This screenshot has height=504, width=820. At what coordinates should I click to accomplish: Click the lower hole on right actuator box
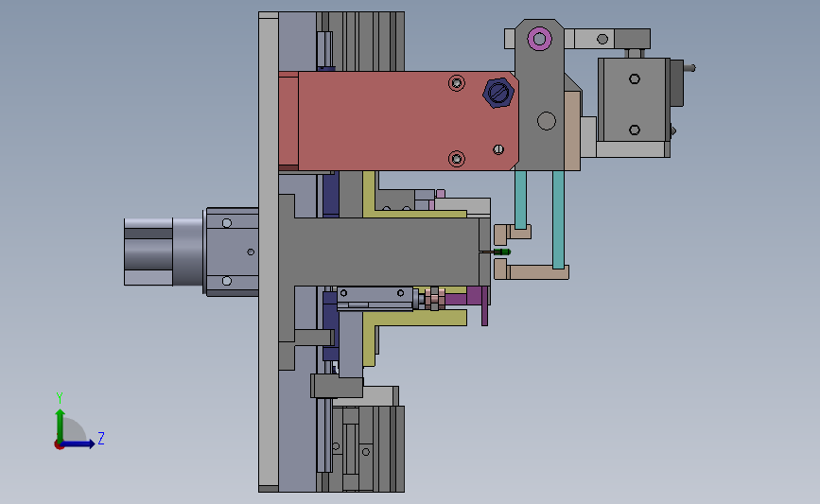tap(635, 130)
